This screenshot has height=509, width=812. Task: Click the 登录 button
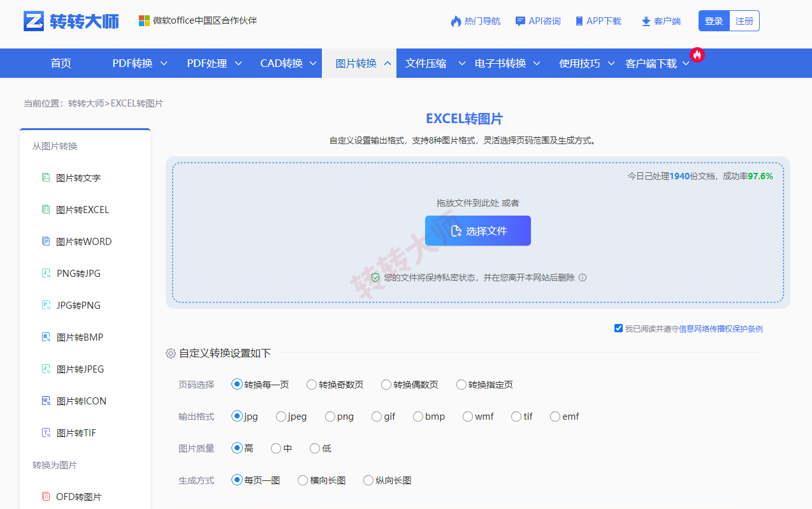pos(714,20)
